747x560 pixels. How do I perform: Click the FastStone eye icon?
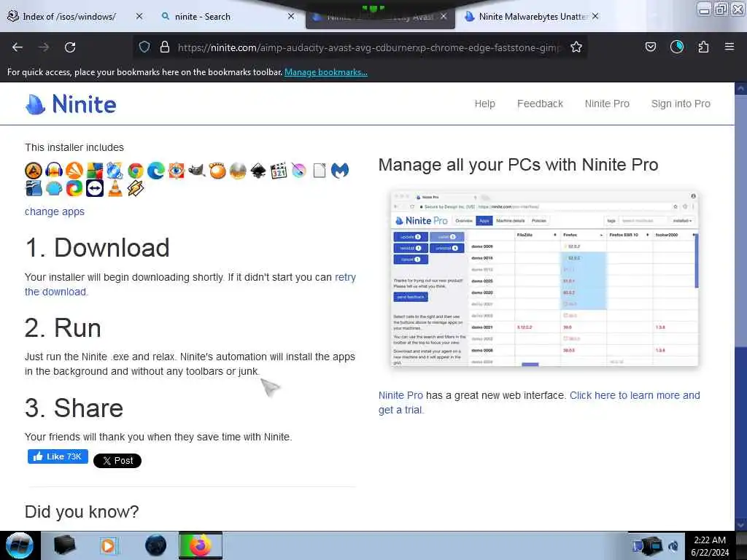tap(177, 171)
